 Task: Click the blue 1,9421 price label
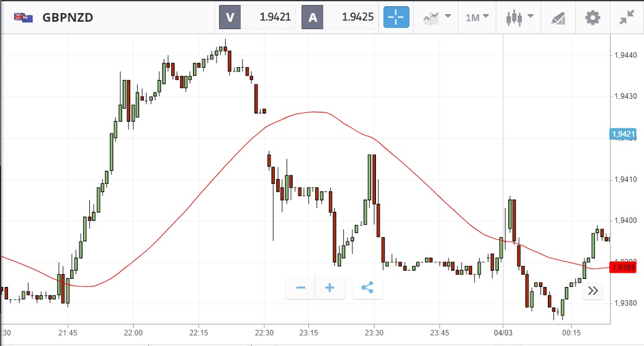point(623,134)
